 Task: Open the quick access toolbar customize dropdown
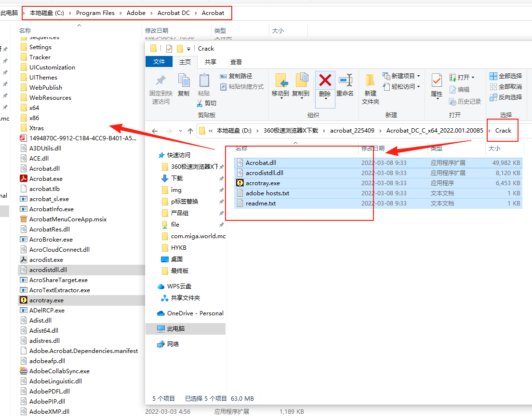188,49
